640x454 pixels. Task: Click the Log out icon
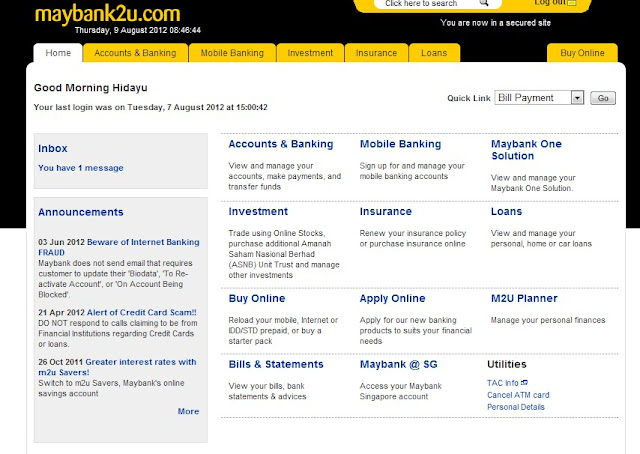[572, 3]
